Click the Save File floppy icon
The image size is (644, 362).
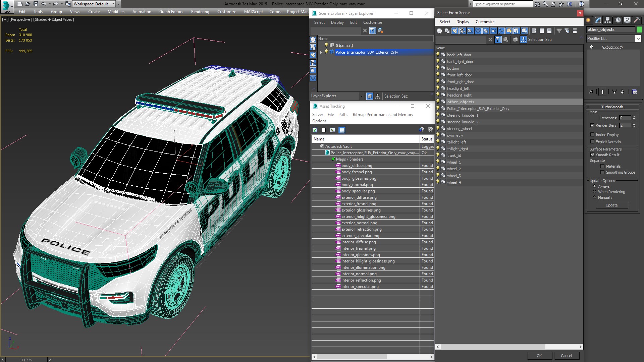coord(36,4)
